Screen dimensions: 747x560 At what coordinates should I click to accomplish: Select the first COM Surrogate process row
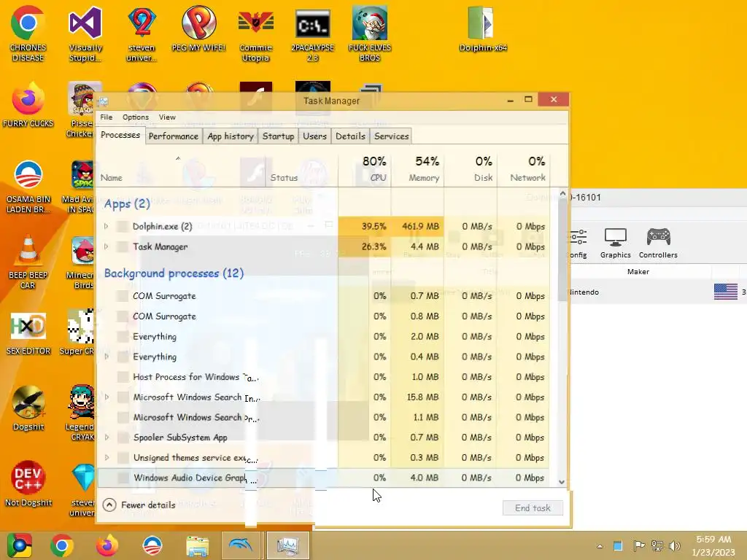tap(324, 296)
